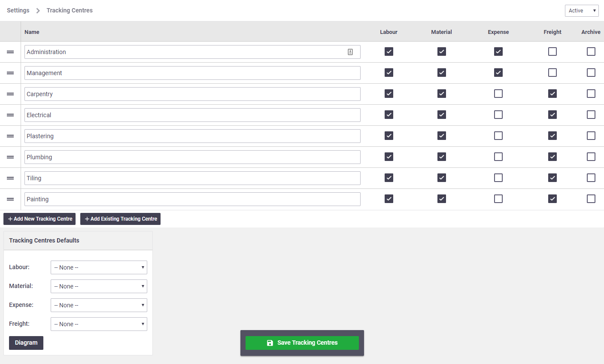Click into the Tiling name field

coord(192,178)
